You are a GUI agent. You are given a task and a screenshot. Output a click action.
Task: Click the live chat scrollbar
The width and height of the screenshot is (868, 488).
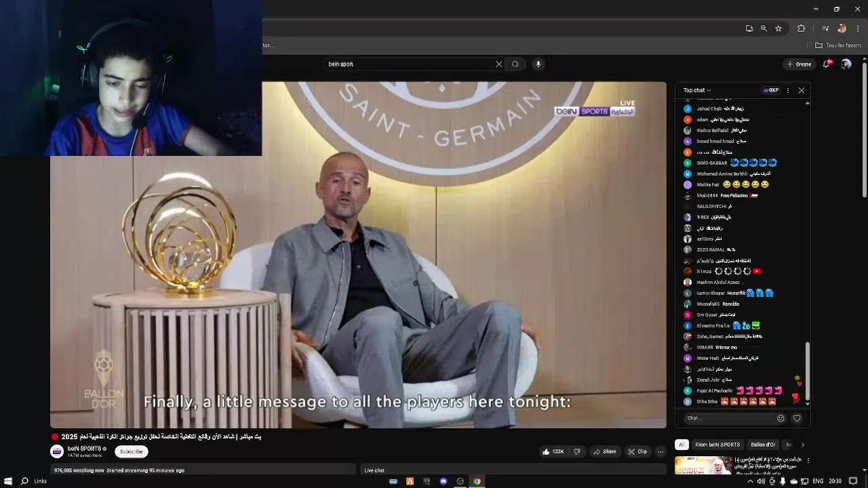808,373
